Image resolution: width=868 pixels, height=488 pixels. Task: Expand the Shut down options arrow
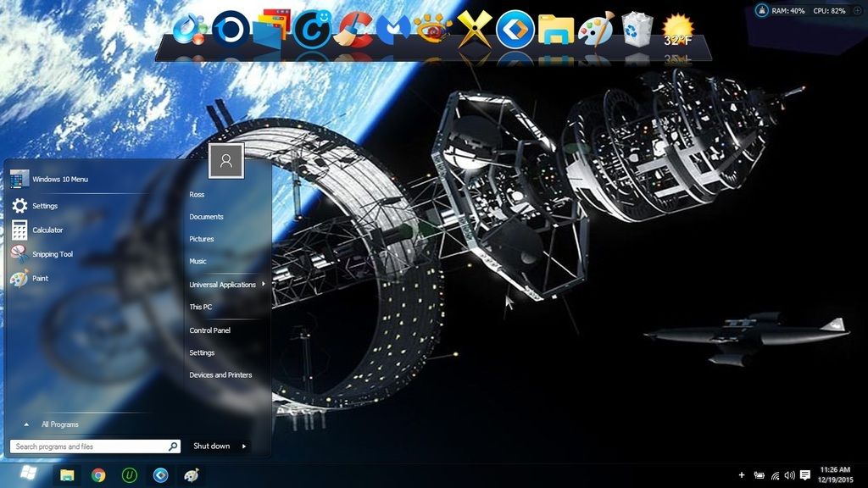(244, 446)
